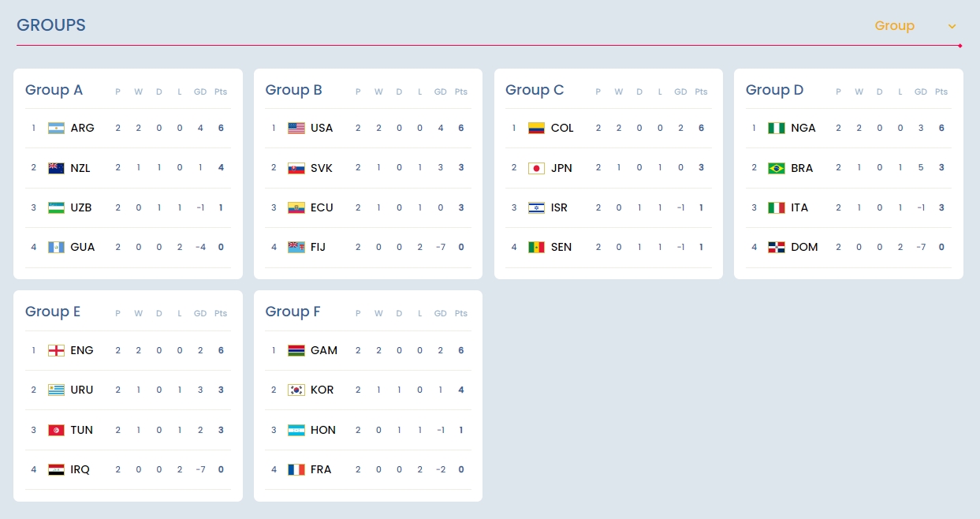Image resolution: width=980 pixels, height=519 pixels.
Task: Click the New Zealand flag next to NZL
Action: [x=56, y=168]
